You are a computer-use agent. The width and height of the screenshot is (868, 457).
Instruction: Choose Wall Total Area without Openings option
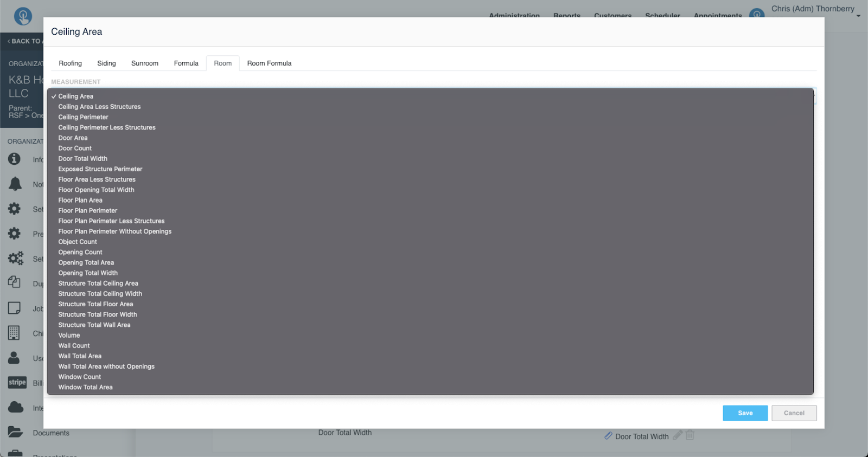[430, 366]
